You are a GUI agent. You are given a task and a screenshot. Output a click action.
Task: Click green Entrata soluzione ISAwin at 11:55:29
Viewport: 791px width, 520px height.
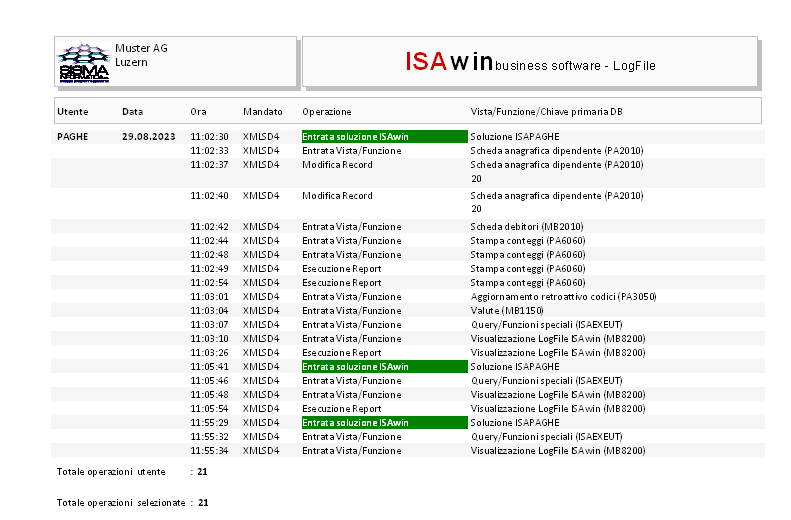coord(384,423)
